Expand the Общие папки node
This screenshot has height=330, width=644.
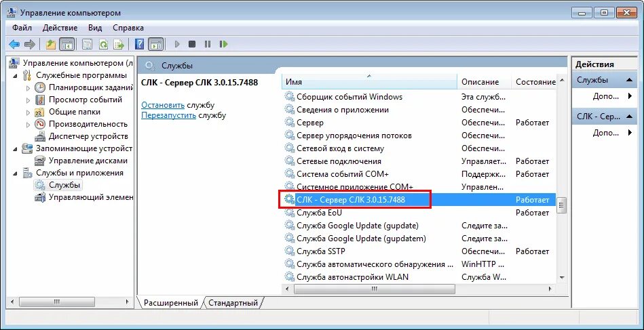click(x=29, y=112)
